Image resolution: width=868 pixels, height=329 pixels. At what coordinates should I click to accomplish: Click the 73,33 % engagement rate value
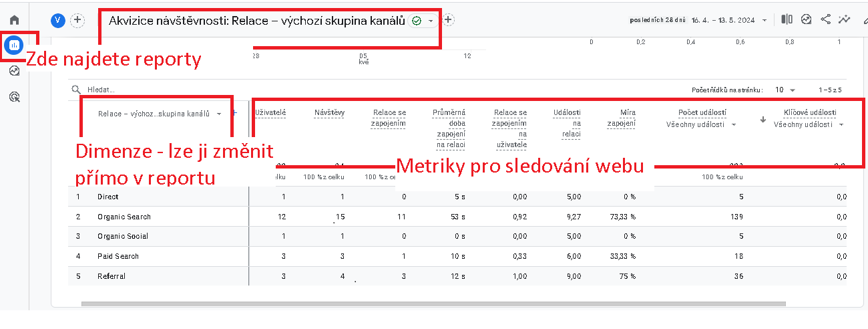point(622,217)
